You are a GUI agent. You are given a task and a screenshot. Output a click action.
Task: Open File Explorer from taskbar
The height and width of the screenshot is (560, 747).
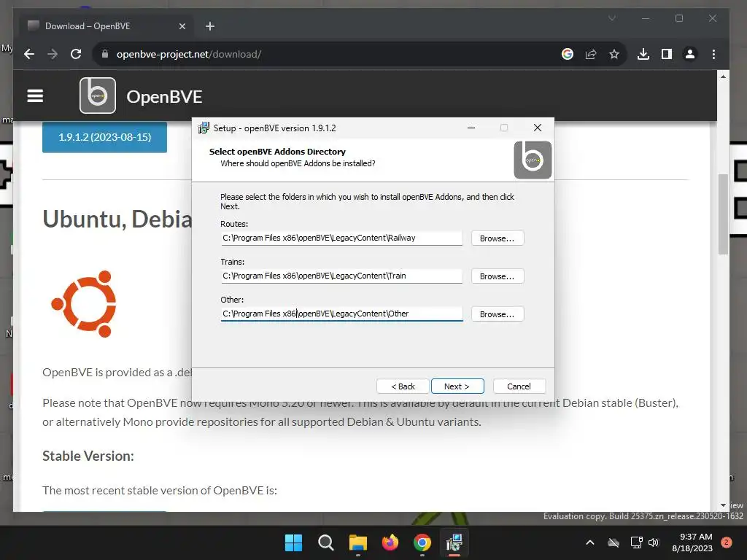point(357,542)
